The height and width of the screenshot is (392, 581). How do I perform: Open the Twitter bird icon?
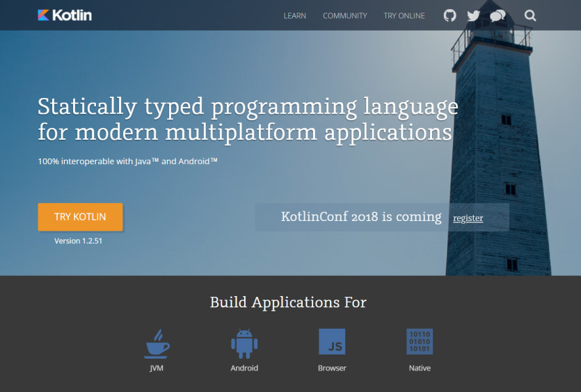(x=473, y=15)
